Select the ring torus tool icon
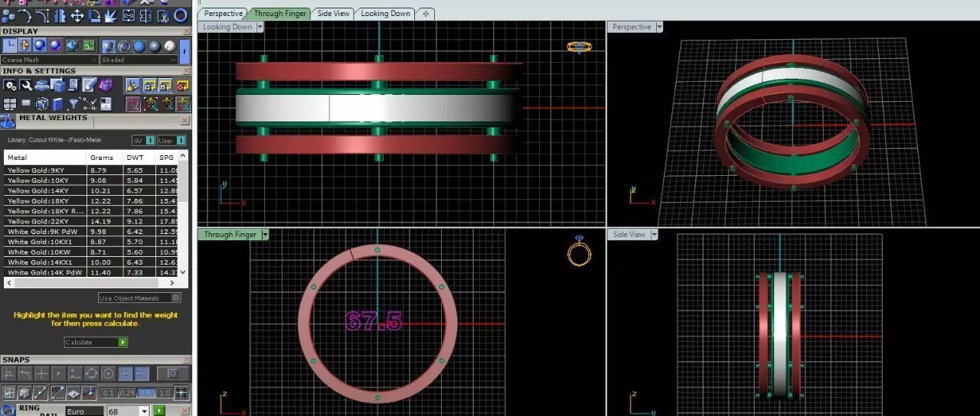The height and width of the screenshot is (416, 980). [181, 16]
